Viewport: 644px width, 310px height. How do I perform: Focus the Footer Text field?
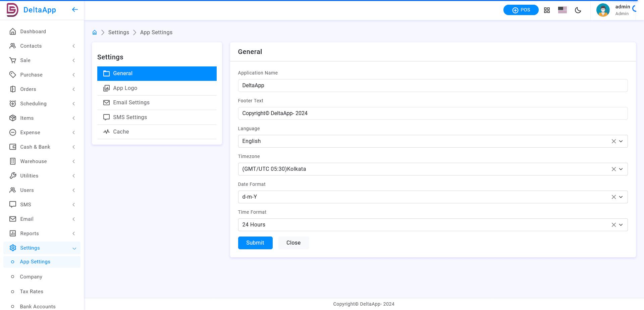point(433,113)
